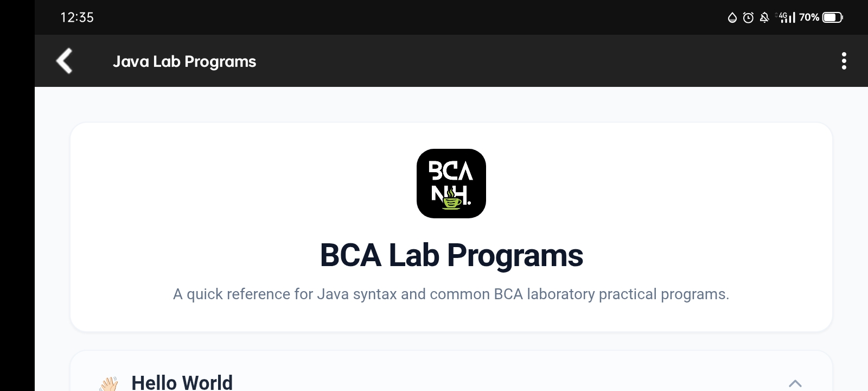The image size is (868, 391).
Task: Tap the BCA Lab Programs heading
Action: pyautogui.click(x=451, y=255)
